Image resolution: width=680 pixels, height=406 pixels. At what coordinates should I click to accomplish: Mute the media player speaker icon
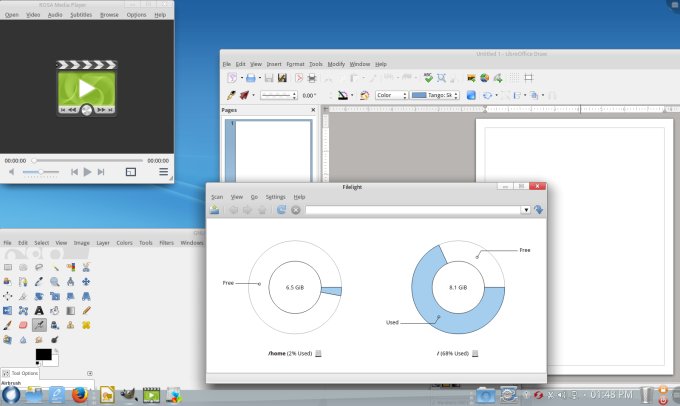pyautogui.click(x=13, y=172)
